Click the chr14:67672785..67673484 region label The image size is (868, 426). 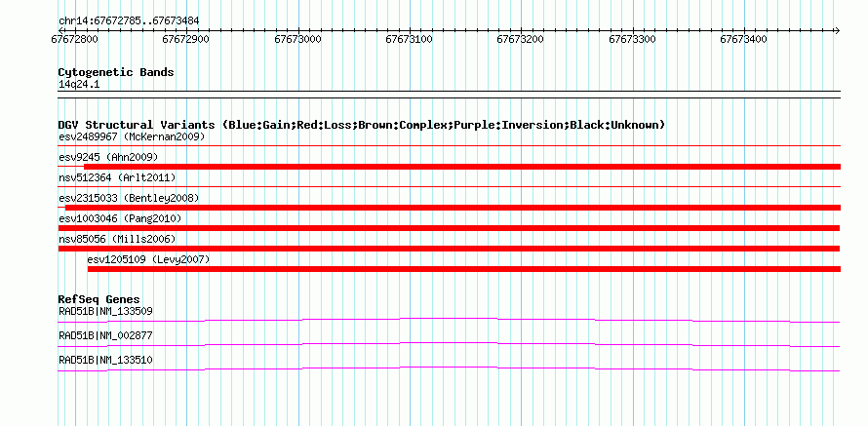(129, 21)
